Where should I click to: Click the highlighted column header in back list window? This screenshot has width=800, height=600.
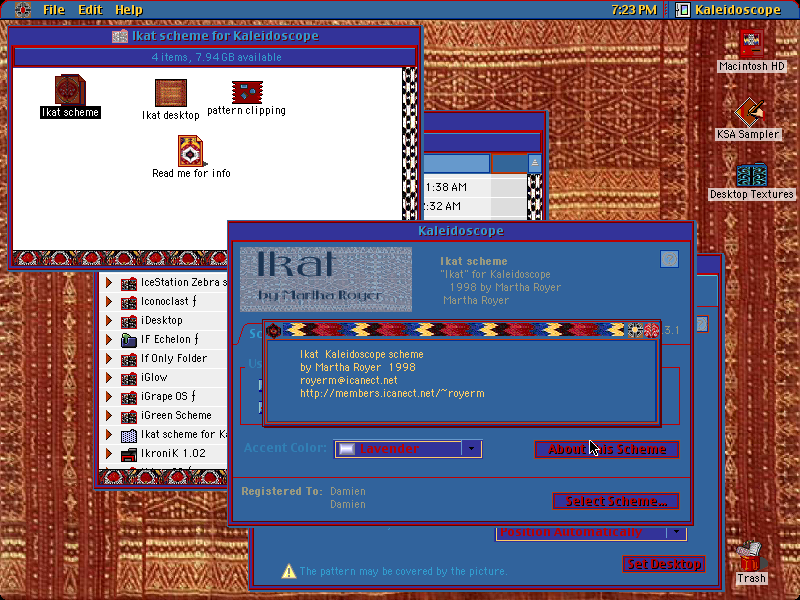point(457,163)
